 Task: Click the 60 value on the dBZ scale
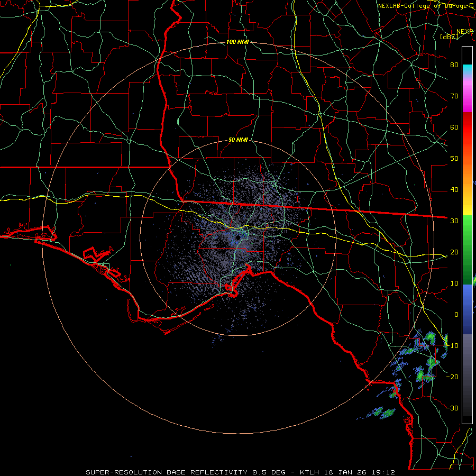click(x=454, y=127)
